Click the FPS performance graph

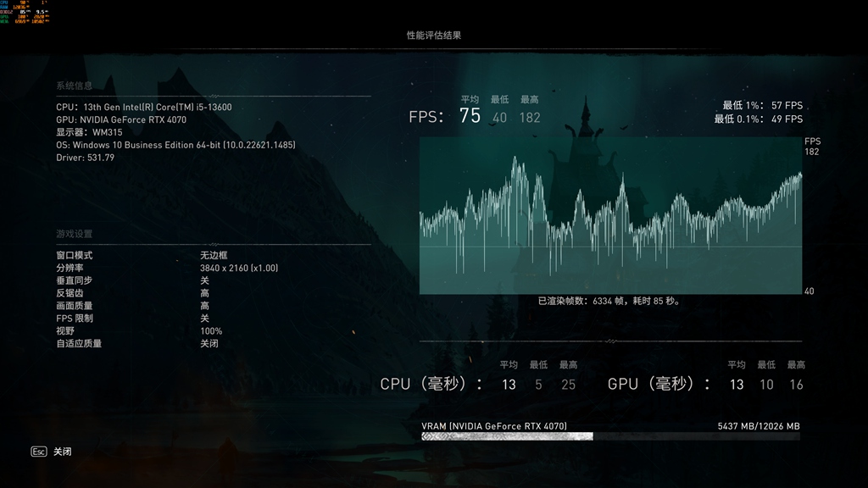tap(610, 215)
